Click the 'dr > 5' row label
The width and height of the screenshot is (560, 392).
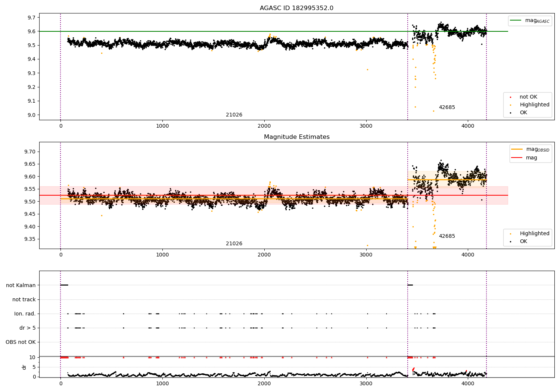tap(28, 328)
